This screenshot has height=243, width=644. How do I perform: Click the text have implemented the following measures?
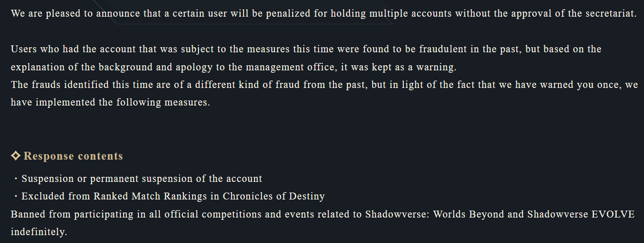pyautogui.click(x=110, y=102)
